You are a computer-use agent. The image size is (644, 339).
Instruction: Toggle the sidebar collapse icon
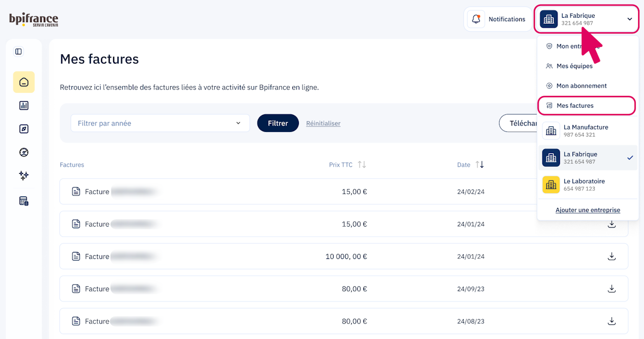click(x=19, y=51)
